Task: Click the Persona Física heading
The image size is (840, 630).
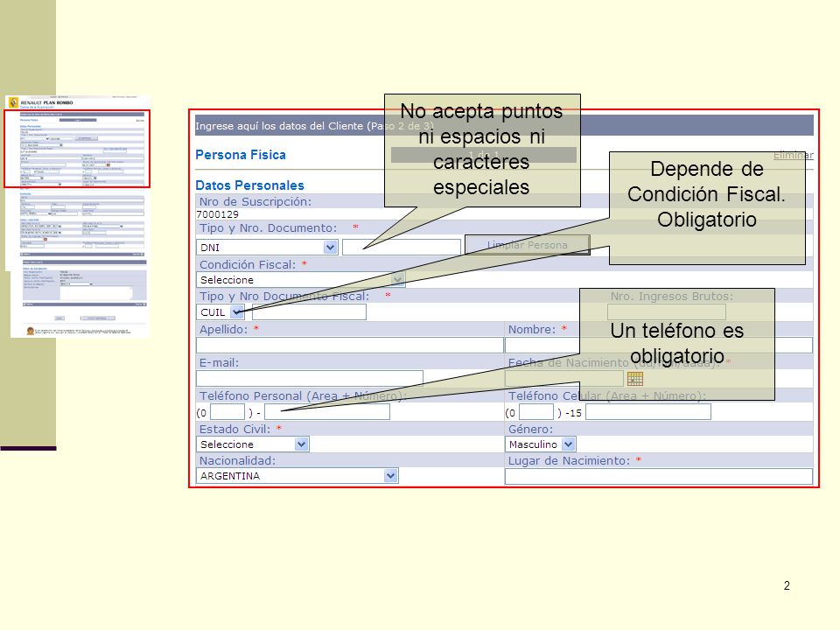Action: (x=241, y=155)
